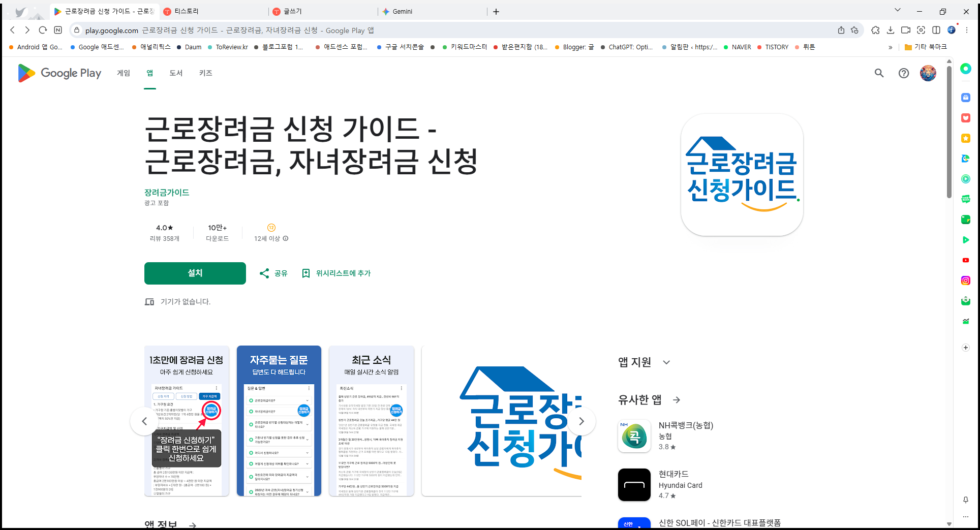
Task: Click the 설치 install button
Action: (x=195, y=273)
